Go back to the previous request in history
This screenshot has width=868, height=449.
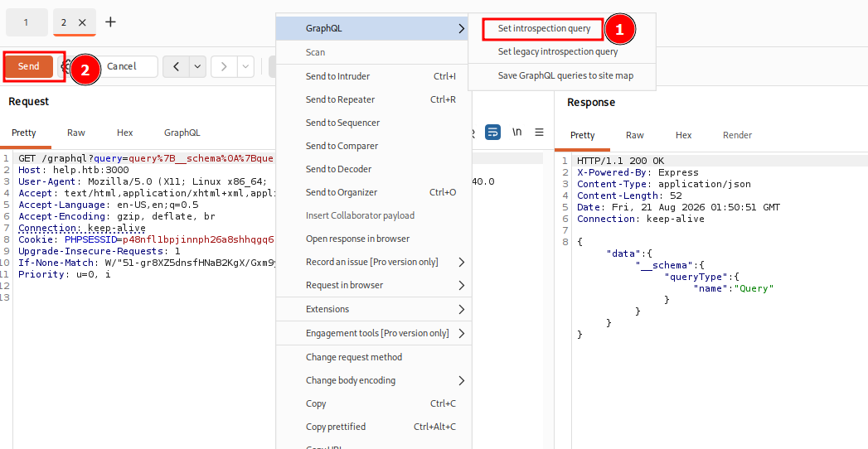coord(176,66)
